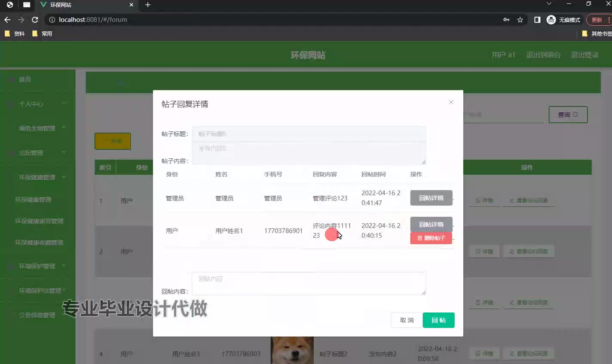The width and height of the screenshot is (612, 364).
Task: Click 详情 for table row 4
Action: pyautogui.click(x=484, y=354)
